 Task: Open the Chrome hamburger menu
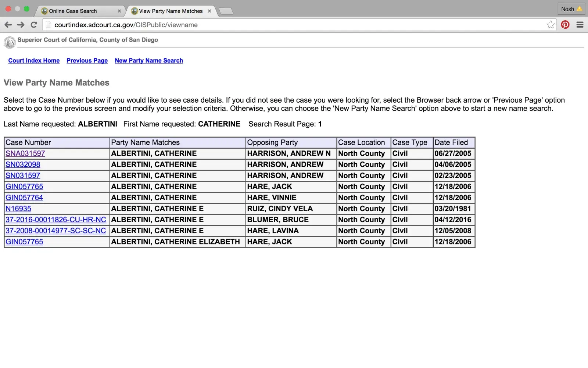(580, 25)
